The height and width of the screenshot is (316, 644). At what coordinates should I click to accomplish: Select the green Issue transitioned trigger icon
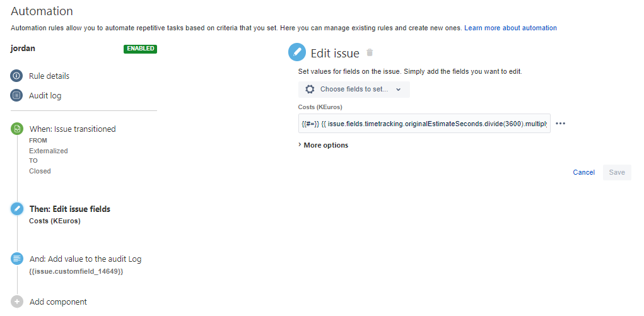[x=17, y=129]
